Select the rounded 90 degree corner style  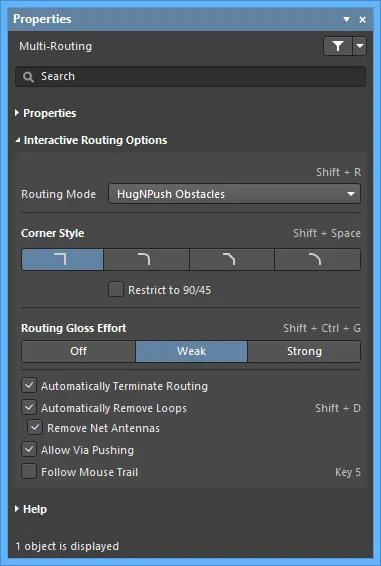(x=146, y=259)
